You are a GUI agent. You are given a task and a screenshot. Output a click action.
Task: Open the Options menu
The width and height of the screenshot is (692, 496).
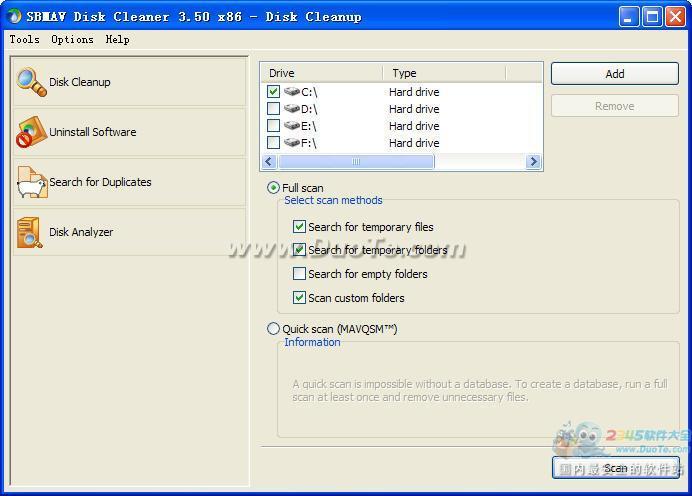[72, 39]
